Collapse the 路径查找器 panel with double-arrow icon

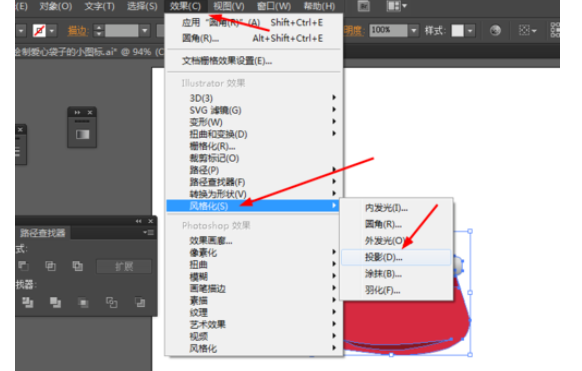(138, 221)
